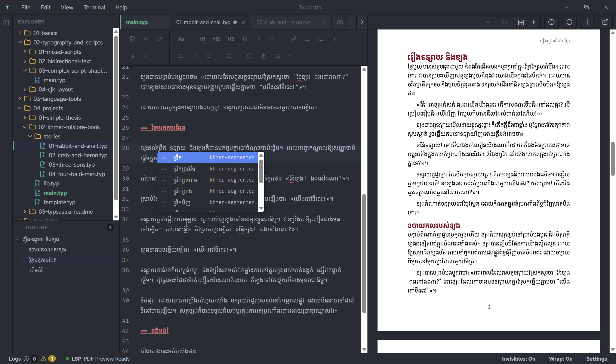Expand the 03-typsastra-readme folder

[25, 211]
